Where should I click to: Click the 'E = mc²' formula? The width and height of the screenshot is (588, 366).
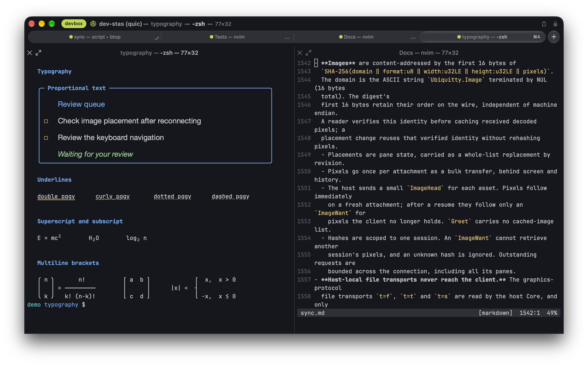point(49,238)
